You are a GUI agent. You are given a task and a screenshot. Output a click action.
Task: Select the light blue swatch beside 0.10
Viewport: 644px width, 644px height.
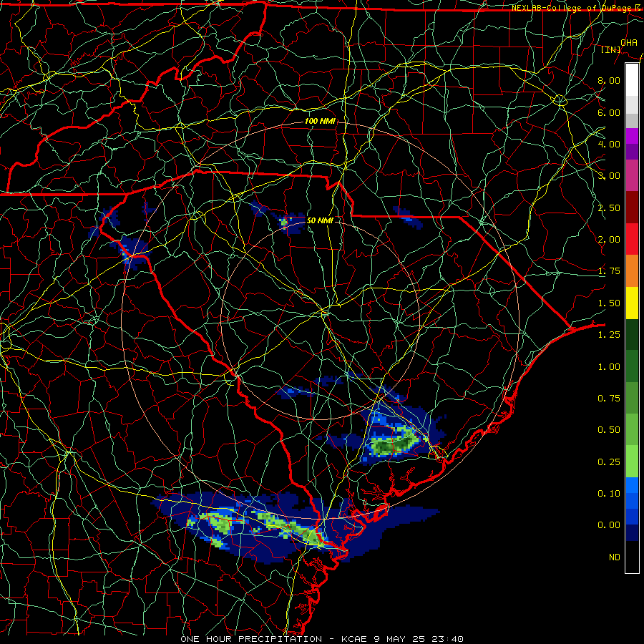(632, 485)
